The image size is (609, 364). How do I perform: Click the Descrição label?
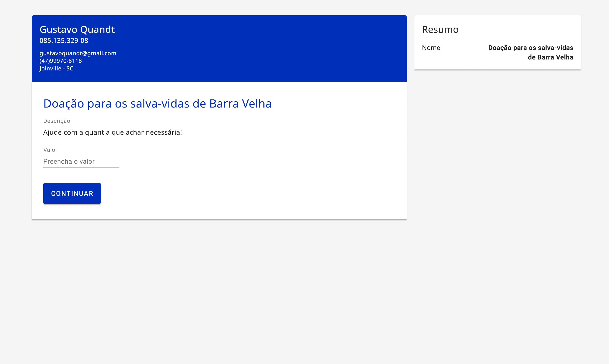pyautogui.click(x=57, y=121)
